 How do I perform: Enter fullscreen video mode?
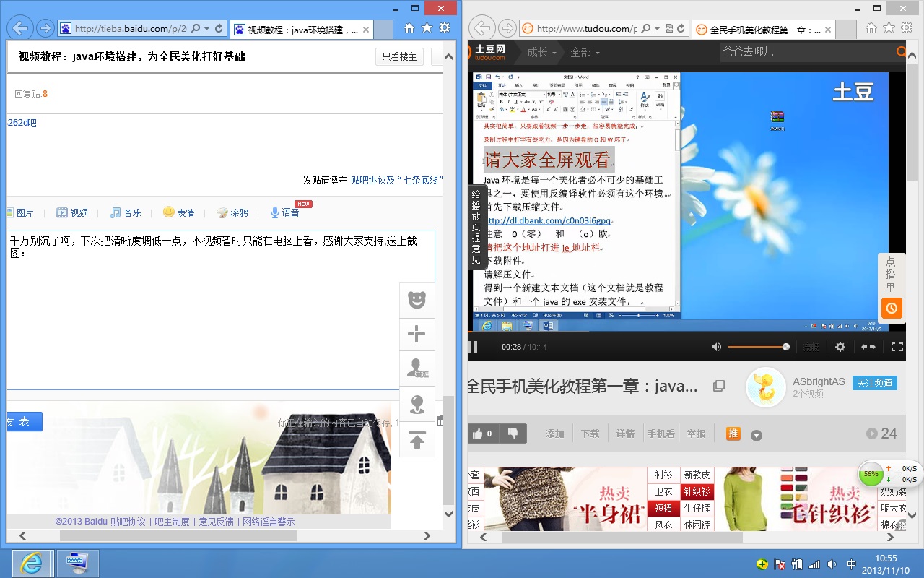point(897,347)
